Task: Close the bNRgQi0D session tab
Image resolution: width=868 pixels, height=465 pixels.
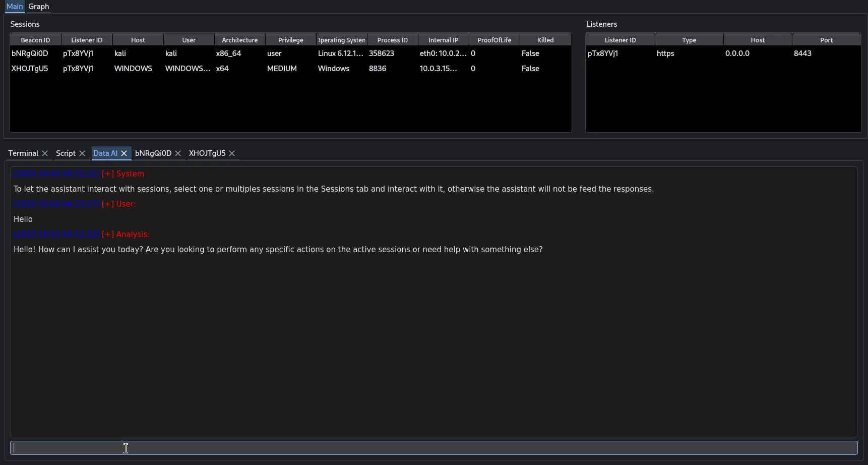Action: (178, 153)
